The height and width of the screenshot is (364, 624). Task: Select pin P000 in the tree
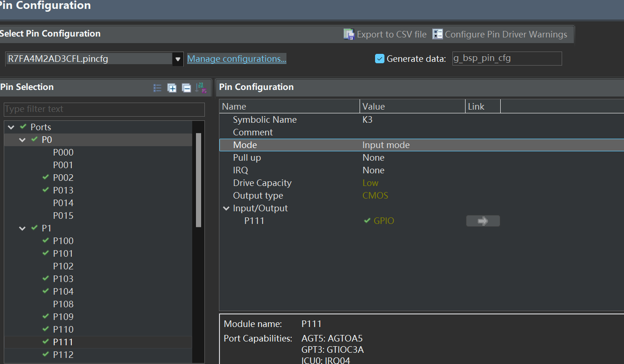click(x=63, y=152)
